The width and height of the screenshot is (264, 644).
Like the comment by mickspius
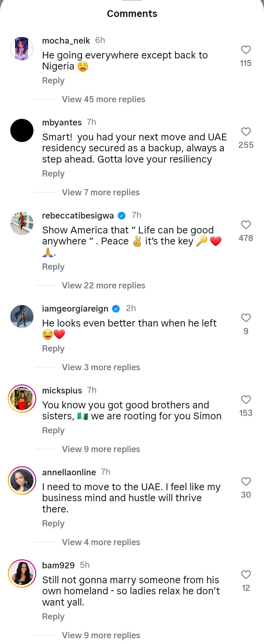[x=246, y=400]
